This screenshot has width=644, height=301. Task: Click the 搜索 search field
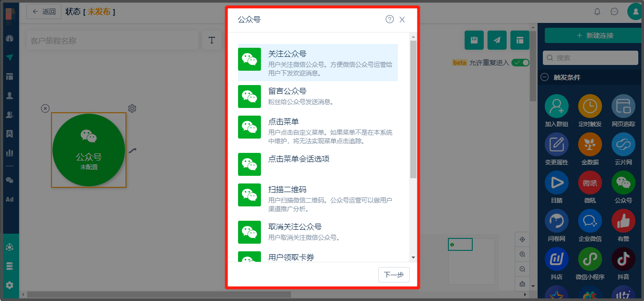[x=590, y=57]
